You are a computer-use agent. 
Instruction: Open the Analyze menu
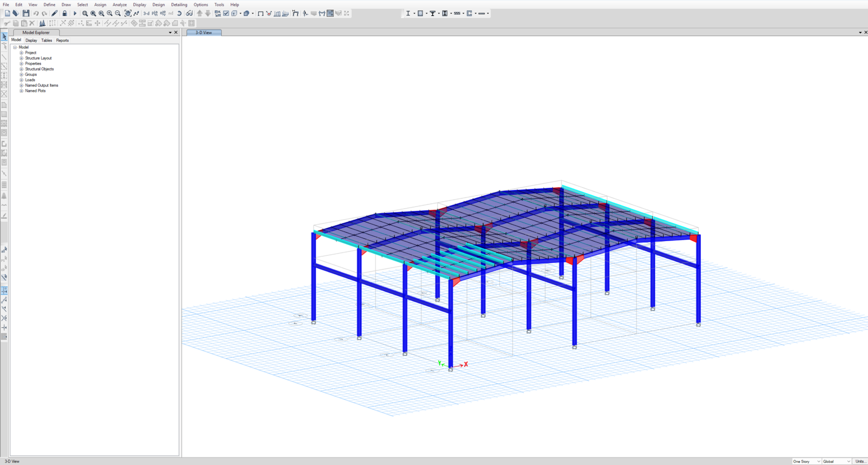[x=119, y=4]
